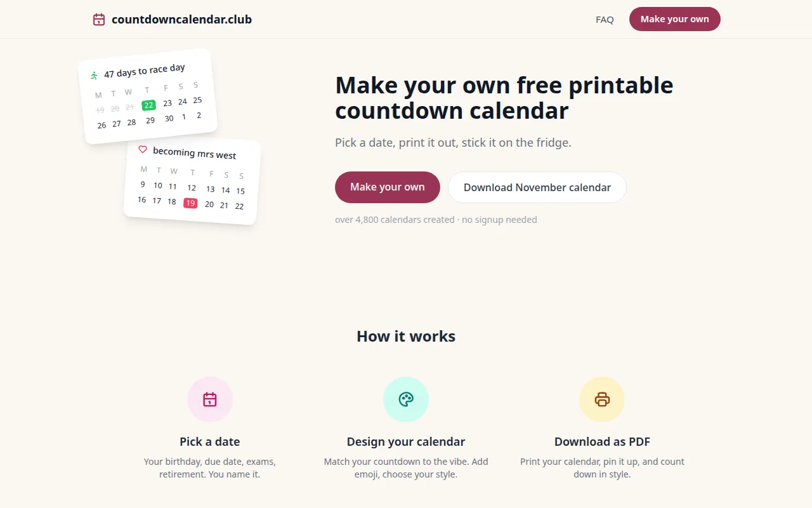
Task: Click the palette icon above Design your calendar
Action: 406,399
